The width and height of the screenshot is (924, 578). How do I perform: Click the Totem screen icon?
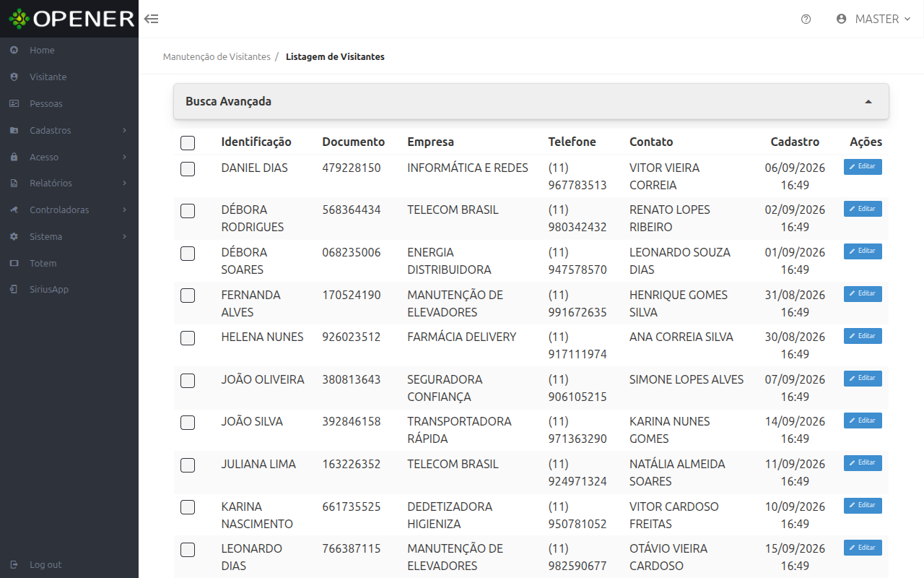pyautogui.click(x=14, y=264)
